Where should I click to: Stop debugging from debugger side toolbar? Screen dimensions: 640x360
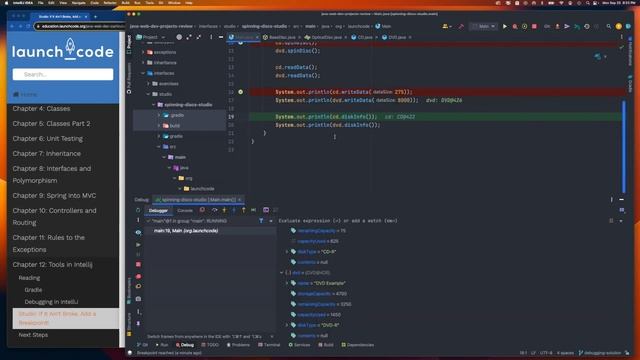click(x=138, y=264)
